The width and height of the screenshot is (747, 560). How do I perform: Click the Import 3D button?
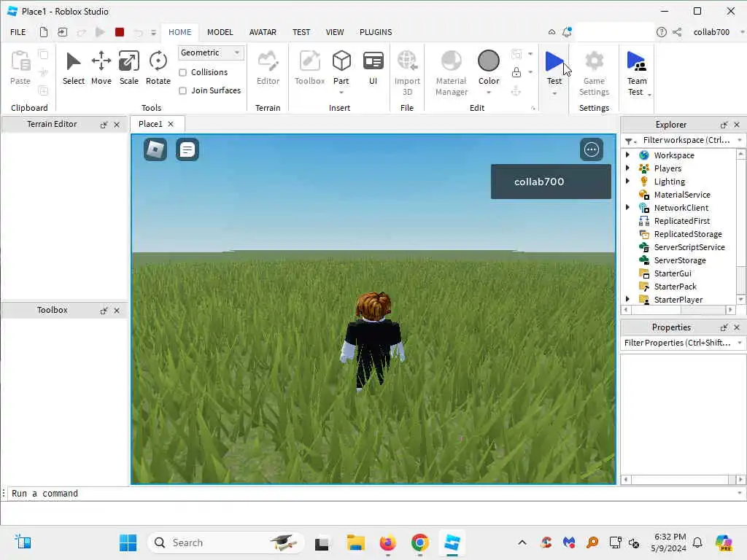click(407, 73)
